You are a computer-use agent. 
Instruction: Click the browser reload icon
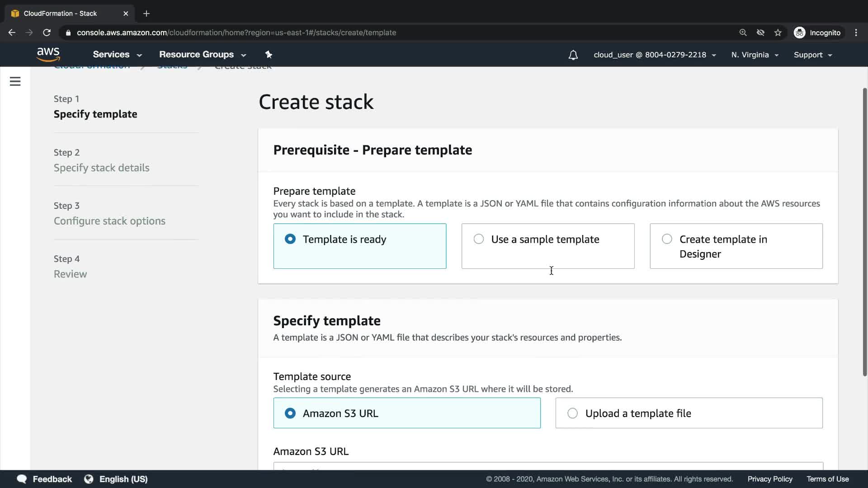47,33
